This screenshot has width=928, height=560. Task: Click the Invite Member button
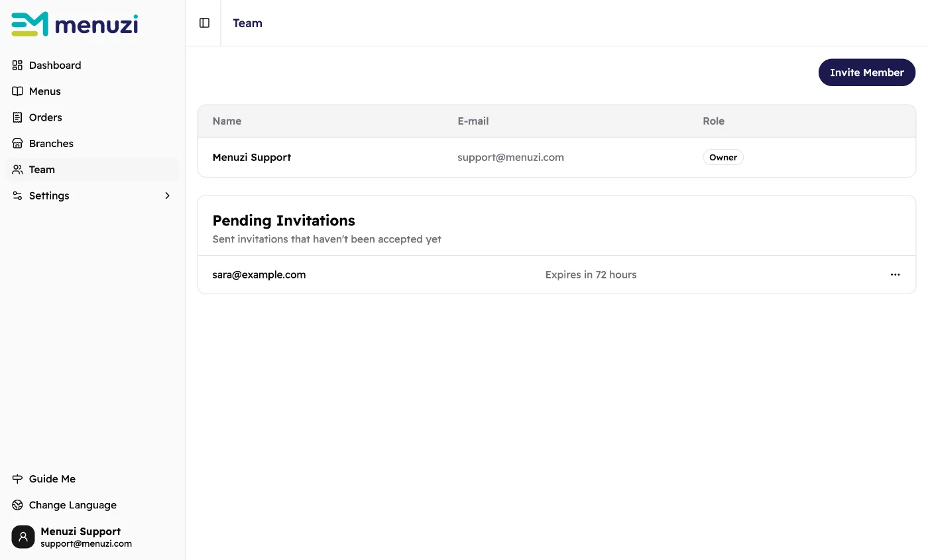tap(867, 72)
